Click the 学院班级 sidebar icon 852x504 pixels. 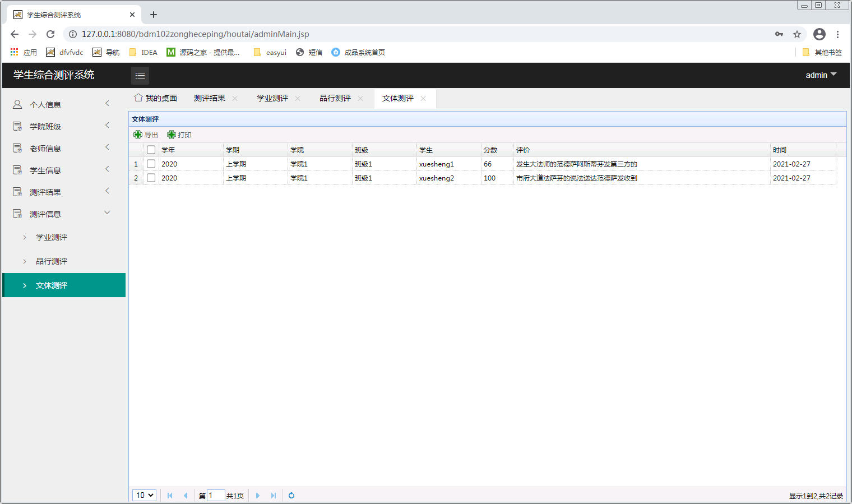click(17, 126)
